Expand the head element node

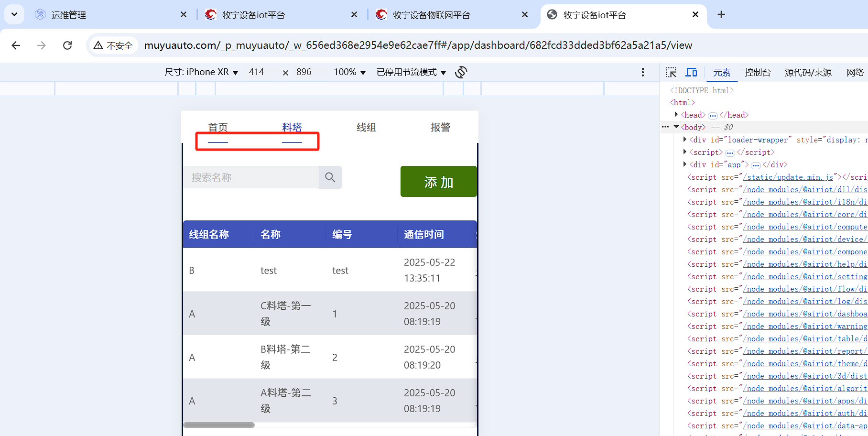pyautogui.click(x=676, y=114)
